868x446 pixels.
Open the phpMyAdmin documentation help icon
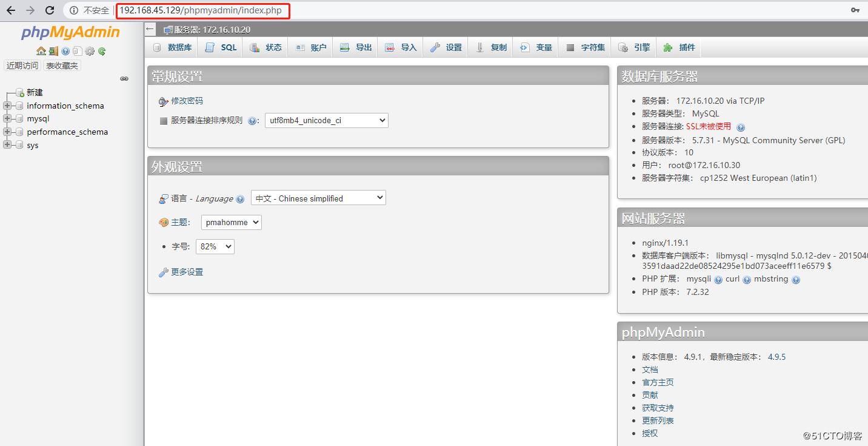(65, 51)
